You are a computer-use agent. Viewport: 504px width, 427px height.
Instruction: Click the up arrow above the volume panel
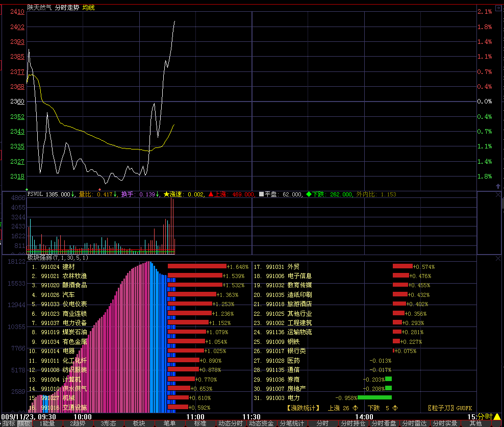(498, 187)
